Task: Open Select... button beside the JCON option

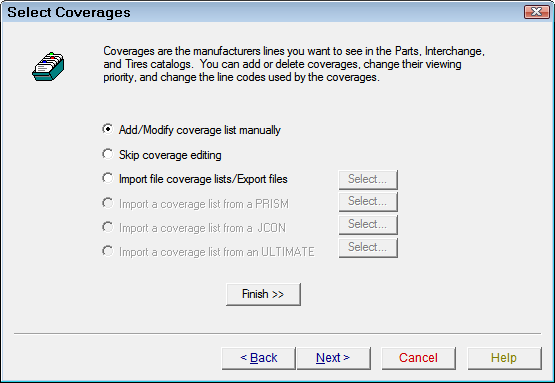Action: point(368,224)
